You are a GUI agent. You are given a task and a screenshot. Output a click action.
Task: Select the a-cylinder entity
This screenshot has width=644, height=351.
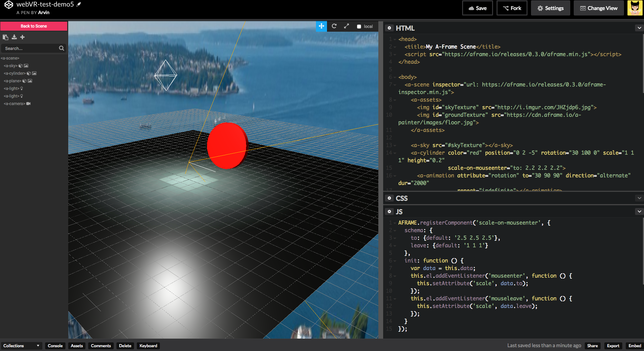pos(14,73)
